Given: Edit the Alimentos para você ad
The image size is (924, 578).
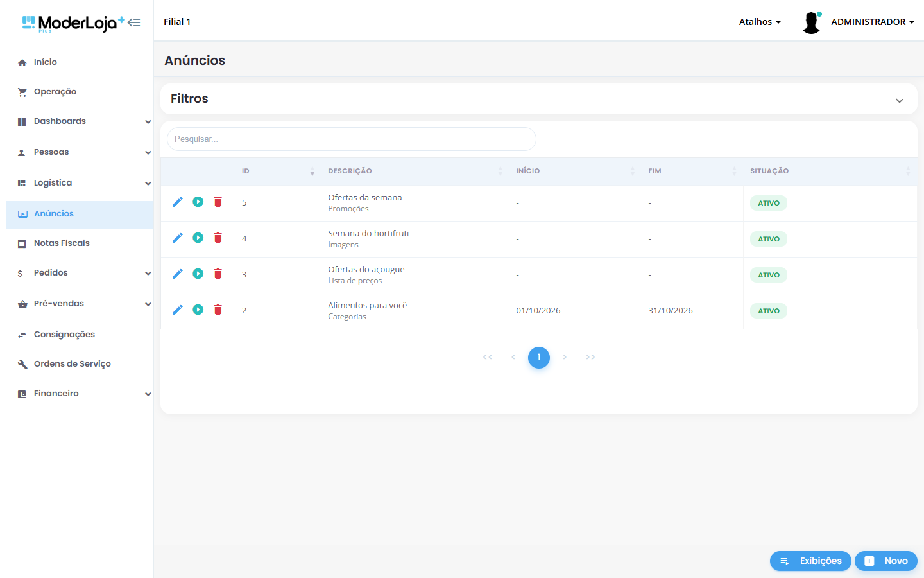Looking at the screenshot, I should click(178, 310).
